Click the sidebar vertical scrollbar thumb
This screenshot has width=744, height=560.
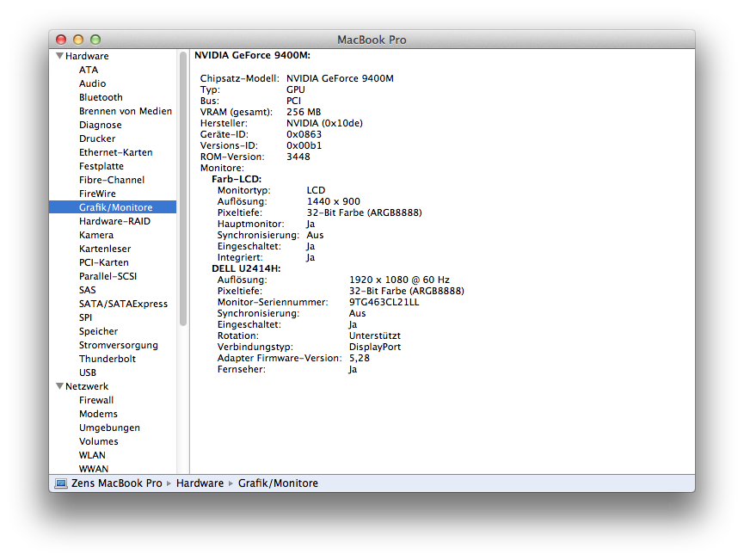(183, 188)
